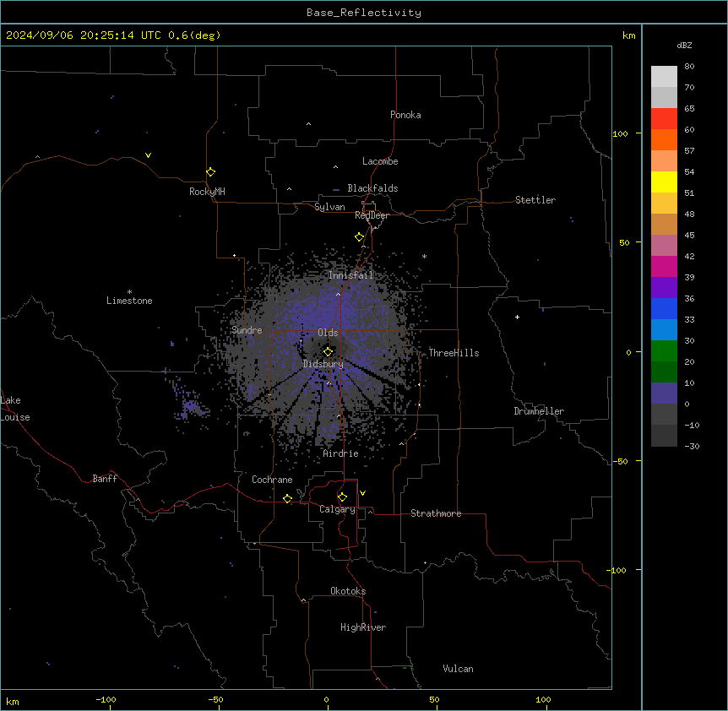728x711 pixels.
Task: Click the Limestone label
Action: pyautogui.click(x=129, y=301)
